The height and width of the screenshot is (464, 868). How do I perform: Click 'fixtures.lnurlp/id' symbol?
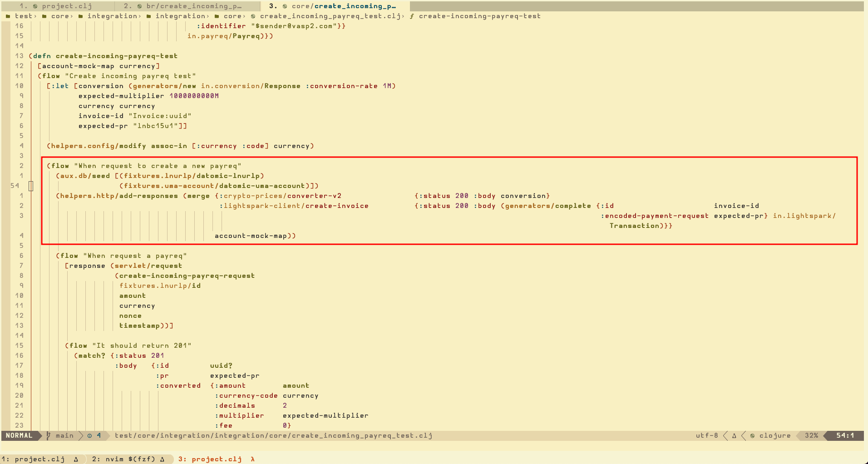point(160,286)
